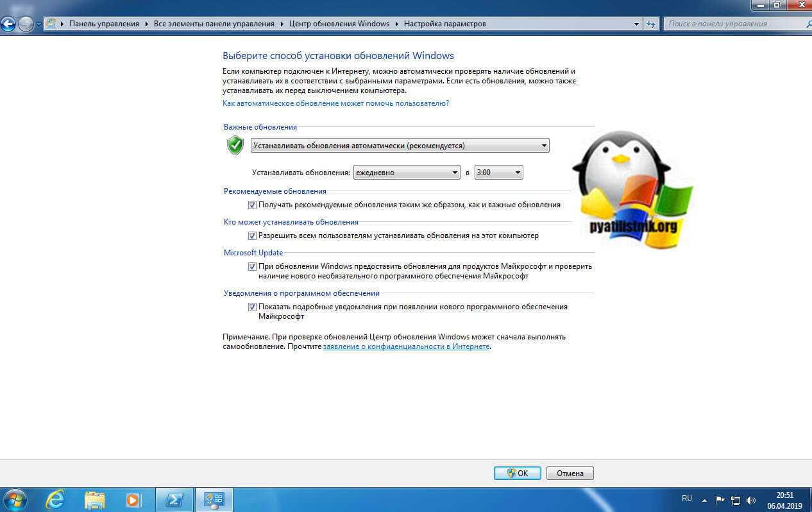Click the refresh icon beside address bar

(651, 24)
